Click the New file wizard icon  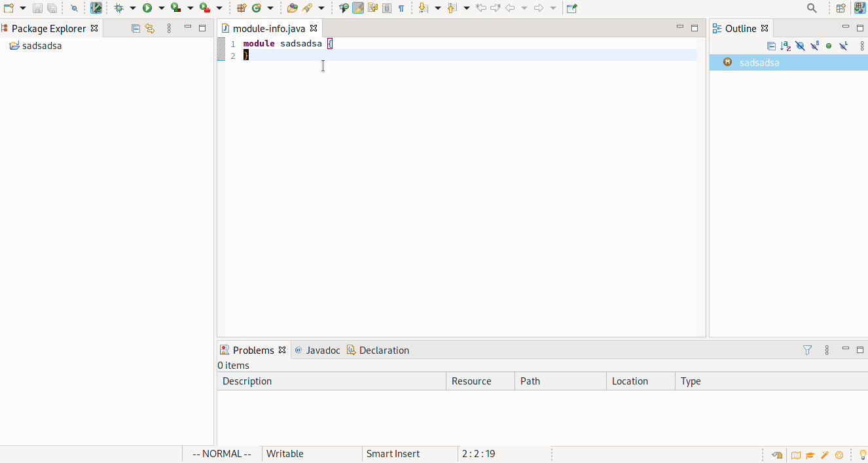tap(9, 8)
